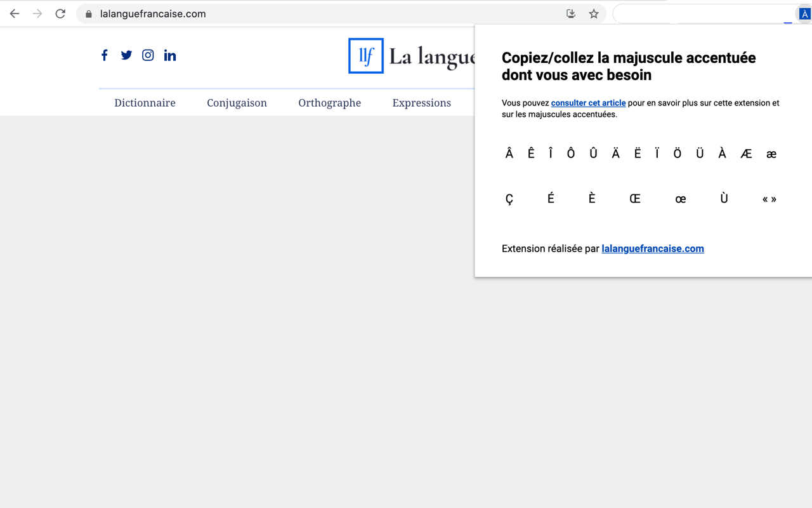Screen dimensions: 812x508
Task: Open the Dictionnaire menu item
Action: [x=145, y=102]
